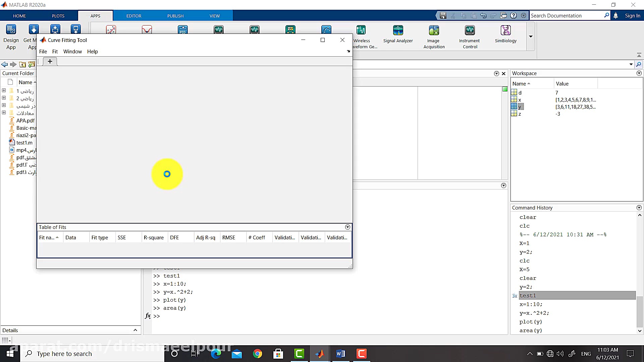Click Sign In
This screenshot has height=362, width=644.
(x=632, y=16)
